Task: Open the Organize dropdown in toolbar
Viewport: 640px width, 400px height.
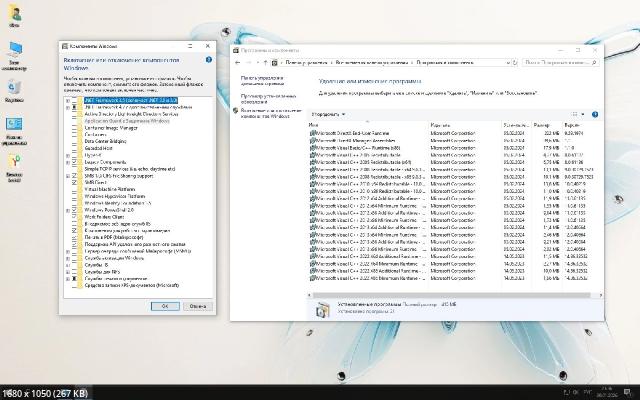Action: (x=326, y=115)
